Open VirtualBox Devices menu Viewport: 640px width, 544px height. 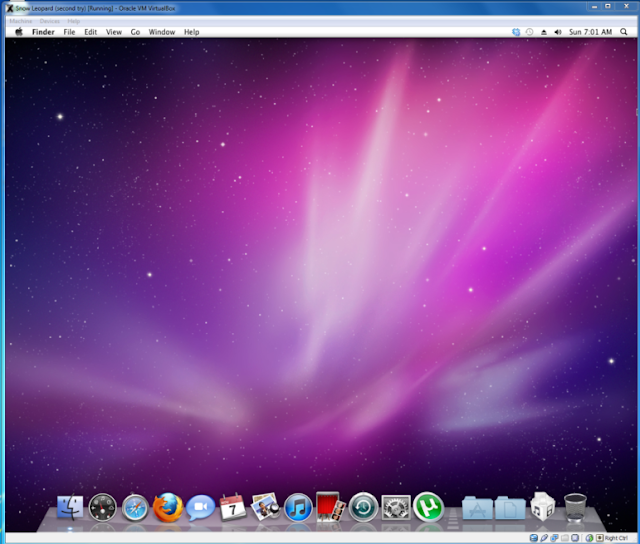click(x=50, y=21)
